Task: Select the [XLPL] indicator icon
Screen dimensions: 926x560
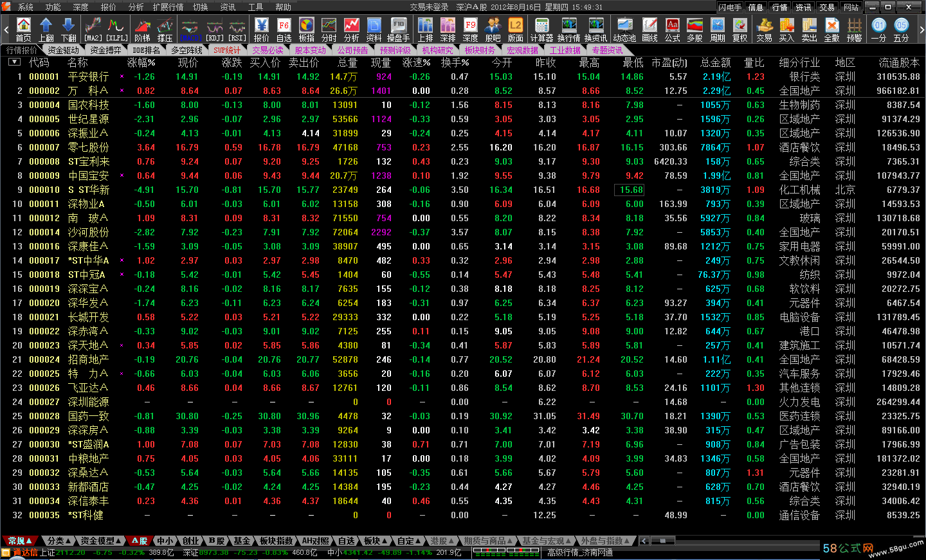Action: pos(116,30)
